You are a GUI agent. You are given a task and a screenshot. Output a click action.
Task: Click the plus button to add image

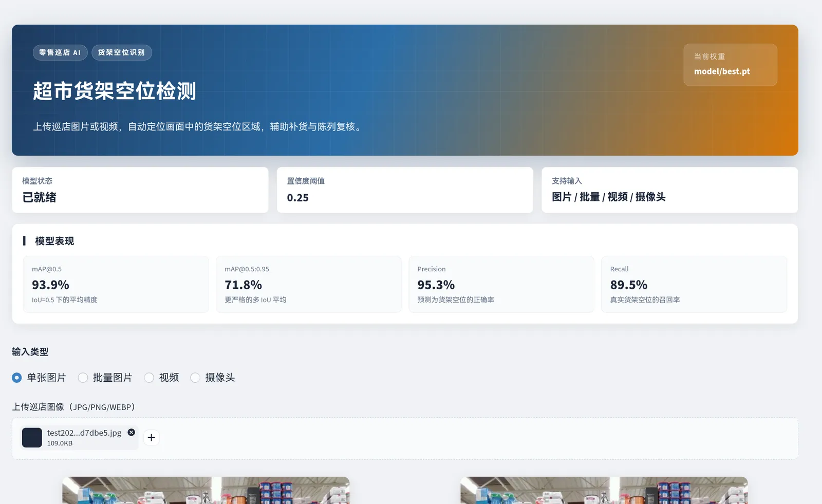pyautogui.click(x=151, y=438)
